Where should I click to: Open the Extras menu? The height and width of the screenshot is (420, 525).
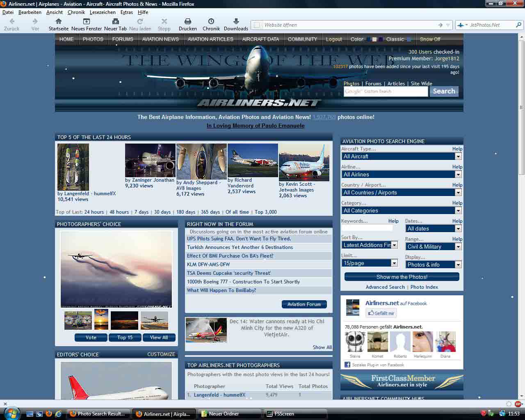point(127,12)
